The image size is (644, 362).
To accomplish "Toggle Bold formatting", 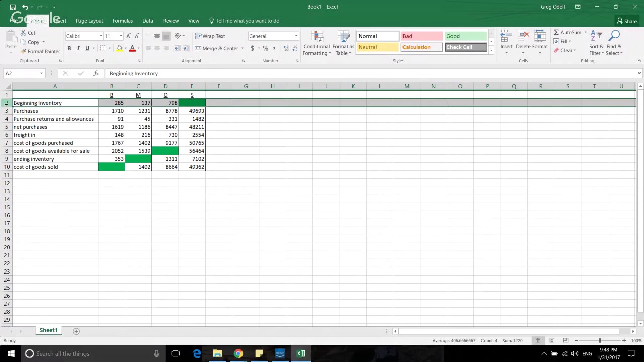I will 69,48.
